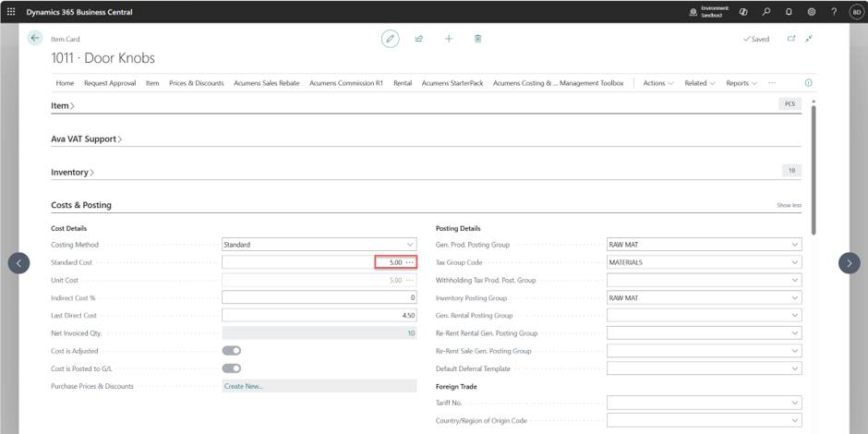Click the Net Invoiced Qty. value 10
This screenshot has height=434, width=868.
(x=411, y=333)
